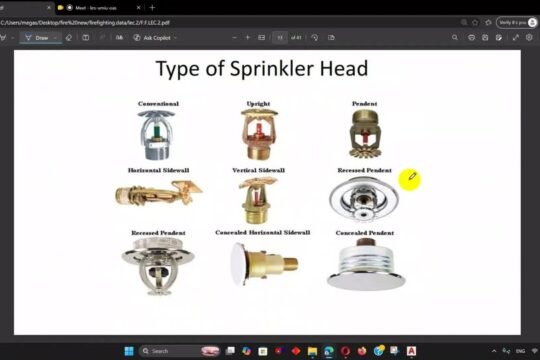Click the Rotate page icon
540x360 pixels.
click(x=314, y=38)
